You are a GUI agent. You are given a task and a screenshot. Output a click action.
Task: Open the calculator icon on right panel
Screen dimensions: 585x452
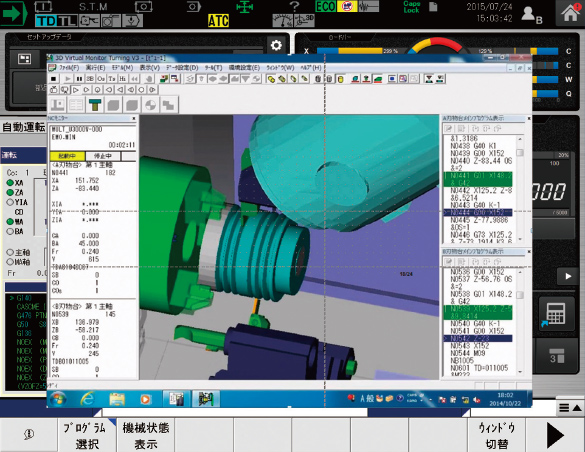pos(556,314)
